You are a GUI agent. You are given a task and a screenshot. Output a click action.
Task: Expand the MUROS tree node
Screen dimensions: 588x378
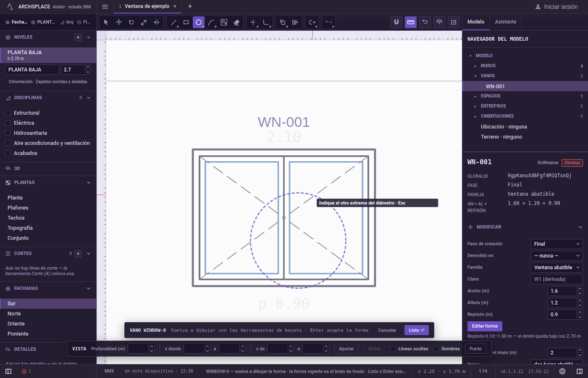[475, 66]
